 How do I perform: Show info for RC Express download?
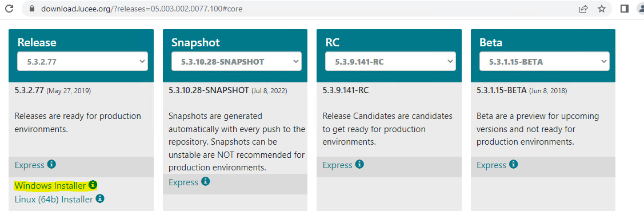(x=359, y=165)
